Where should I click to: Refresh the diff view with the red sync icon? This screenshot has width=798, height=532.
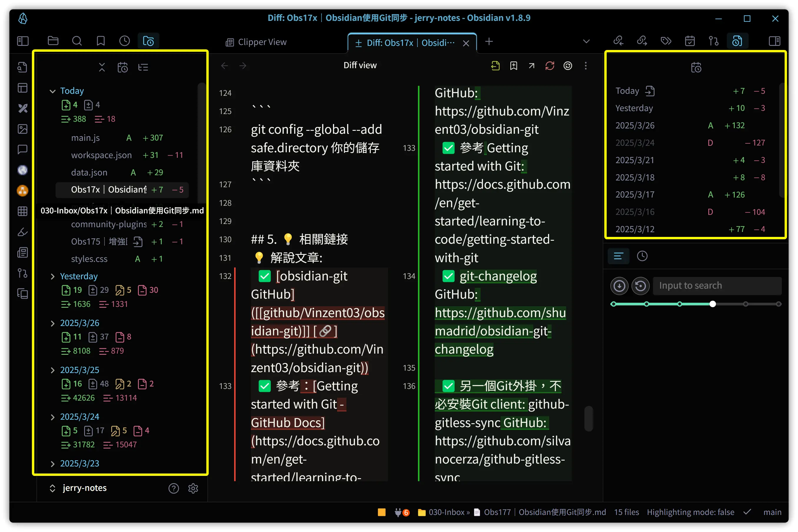click(x=550, y=66)
